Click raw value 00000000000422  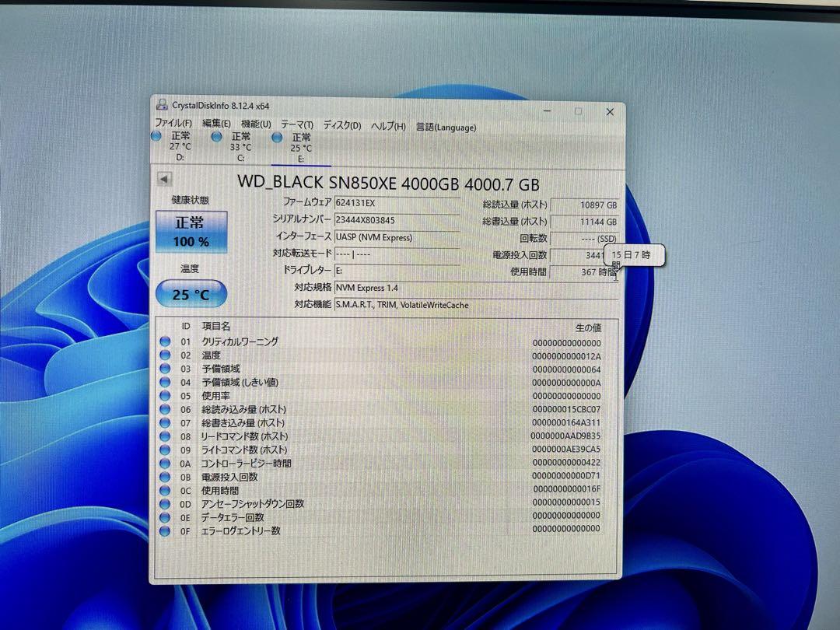566,462
